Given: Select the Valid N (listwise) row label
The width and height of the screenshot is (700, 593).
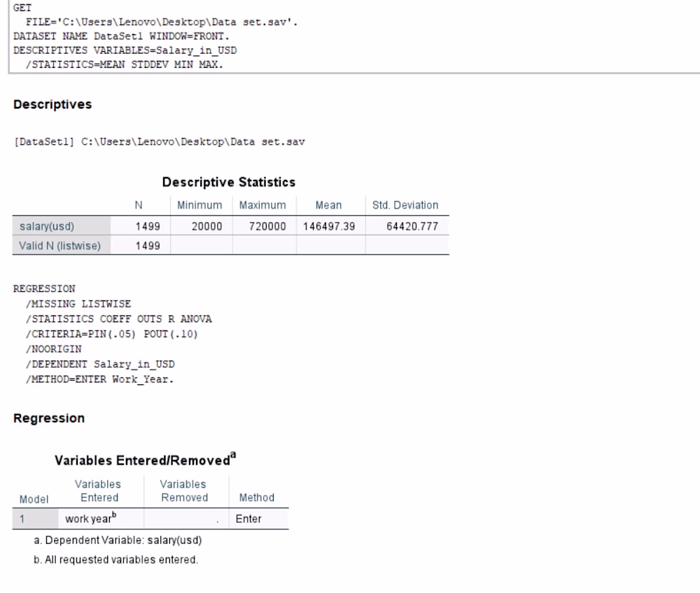Looking at the screenshot, I should click(x=59, y=246).
